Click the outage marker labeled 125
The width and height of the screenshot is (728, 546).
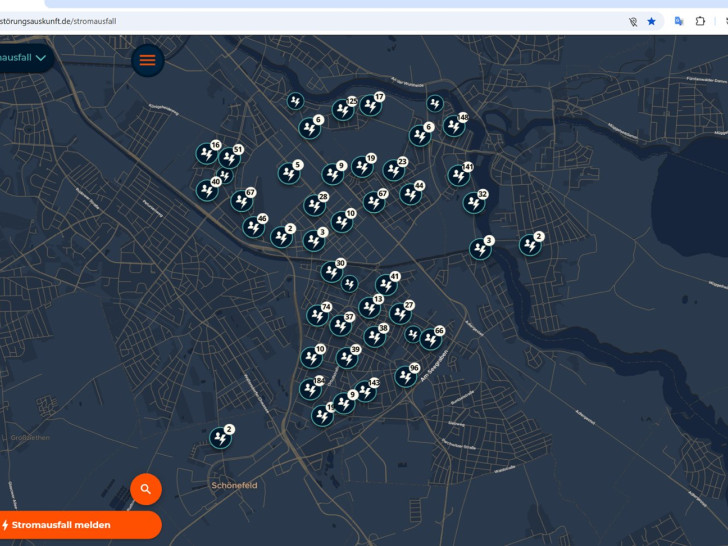[343, 110]
